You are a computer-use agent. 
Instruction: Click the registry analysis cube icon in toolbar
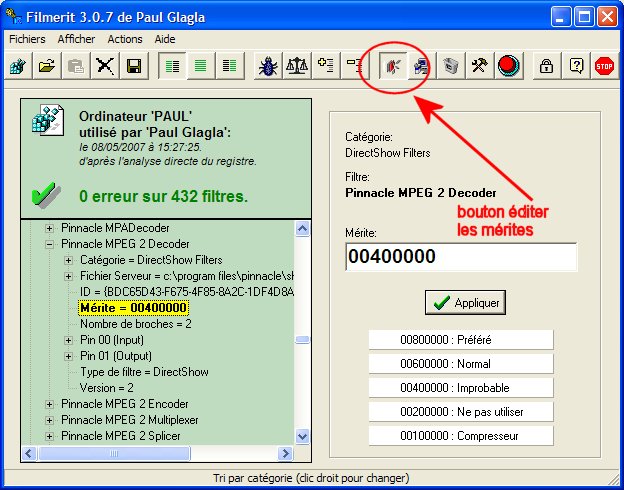point(18,66)
